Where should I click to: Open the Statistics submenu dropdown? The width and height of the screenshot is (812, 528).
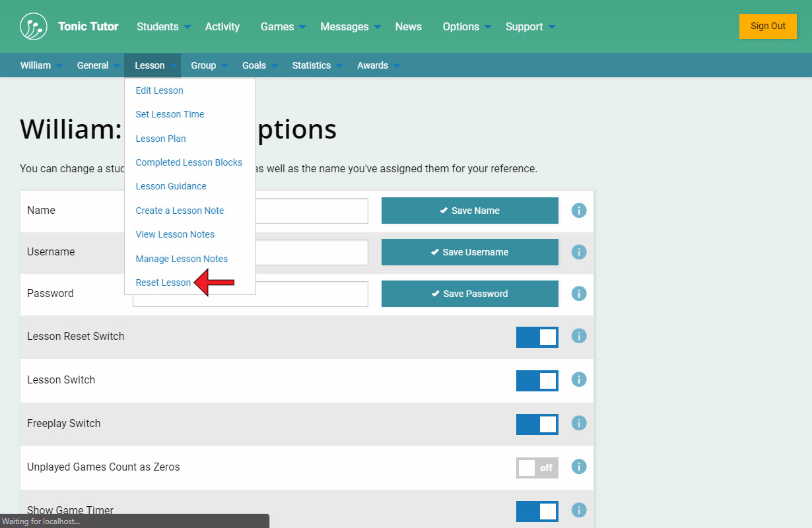pos(318,65)
